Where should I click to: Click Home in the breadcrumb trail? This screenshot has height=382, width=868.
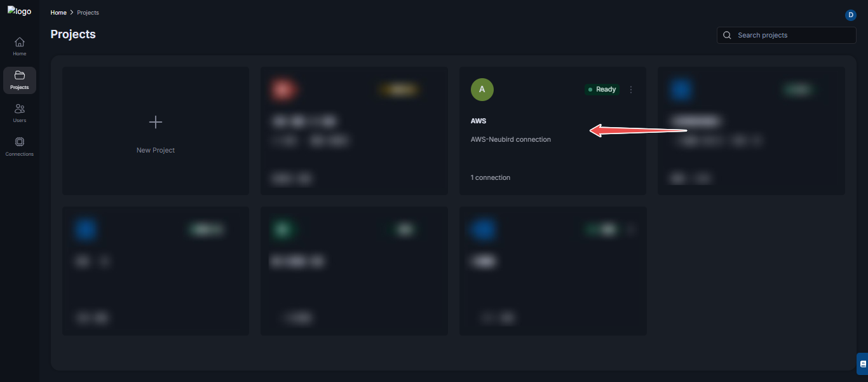point(58,12)
